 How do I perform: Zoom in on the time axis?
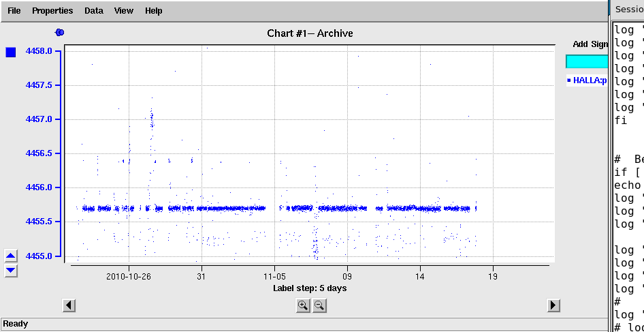click(303, 305)
